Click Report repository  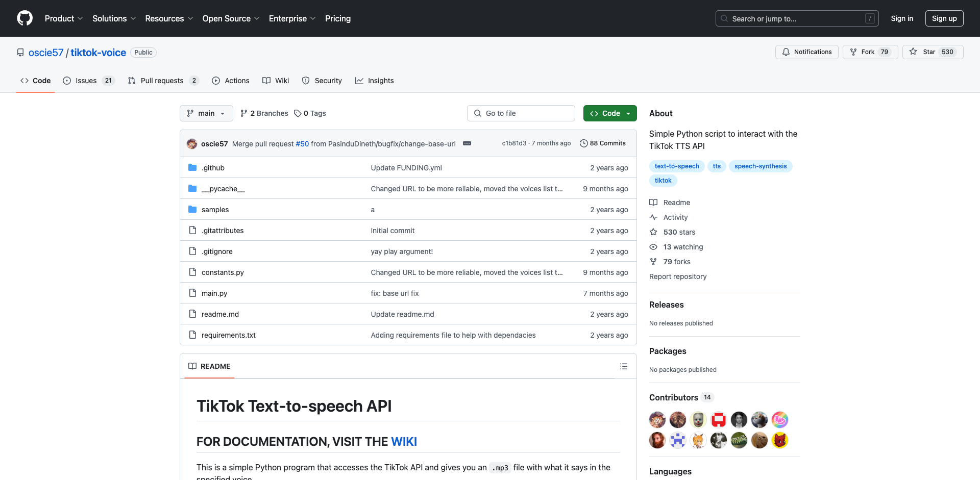point(678,276)
